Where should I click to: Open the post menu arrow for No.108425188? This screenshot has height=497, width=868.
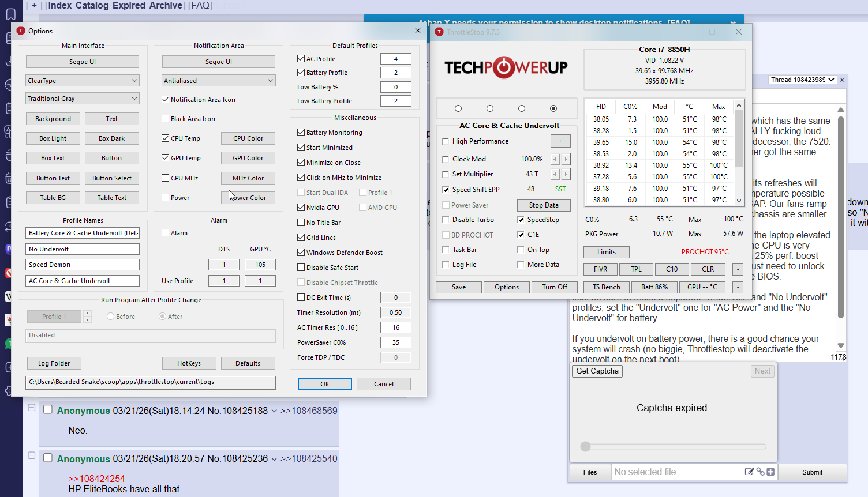[274, 411]
